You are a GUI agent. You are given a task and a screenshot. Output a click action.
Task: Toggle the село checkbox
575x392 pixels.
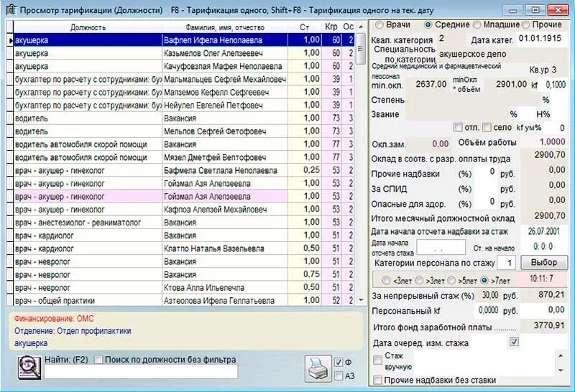[487, 127]
